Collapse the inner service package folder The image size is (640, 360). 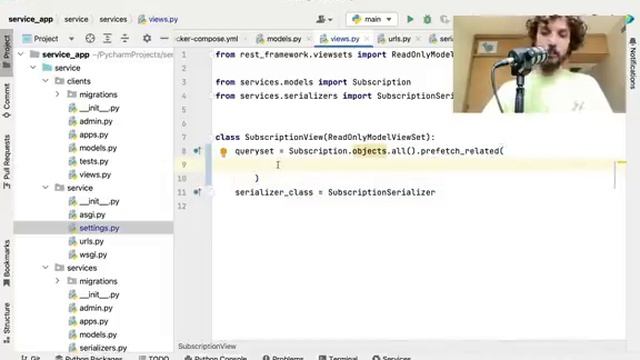click(45, 188)
